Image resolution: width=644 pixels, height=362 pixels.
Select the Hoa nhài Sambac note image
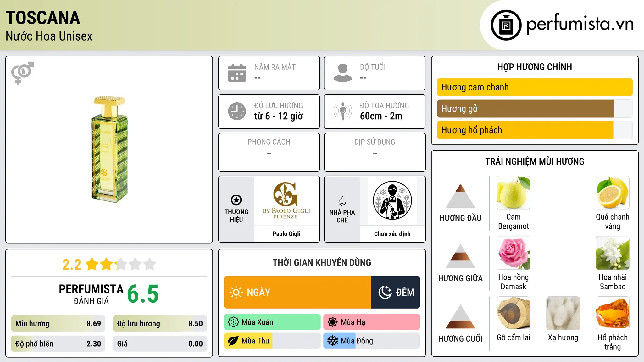[613, 253]
